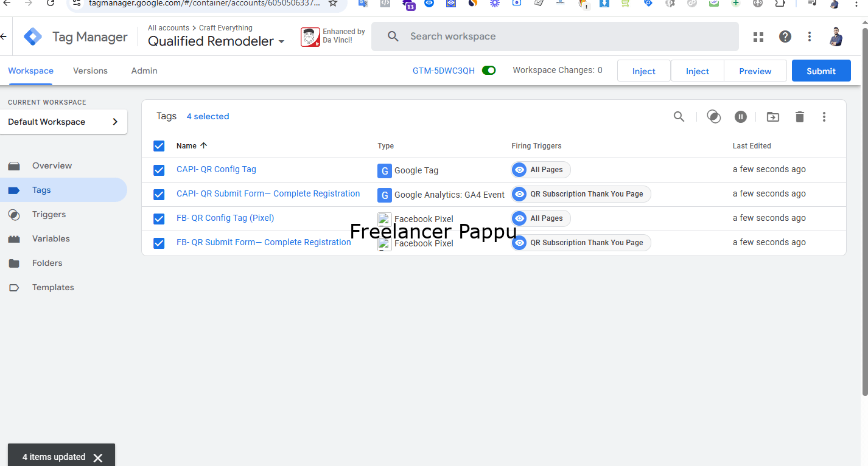Screen dimensions: 868x466
Task: Click the magnifier icon in Search workspace bar
Action: (x=393, y=37)
